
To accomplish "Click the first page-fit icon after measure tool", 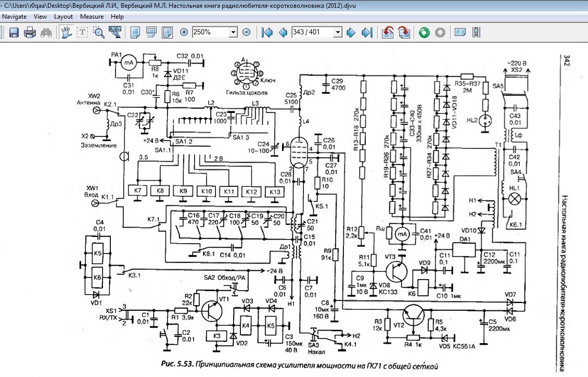I will pyautogui.click(x=135, y=32).
